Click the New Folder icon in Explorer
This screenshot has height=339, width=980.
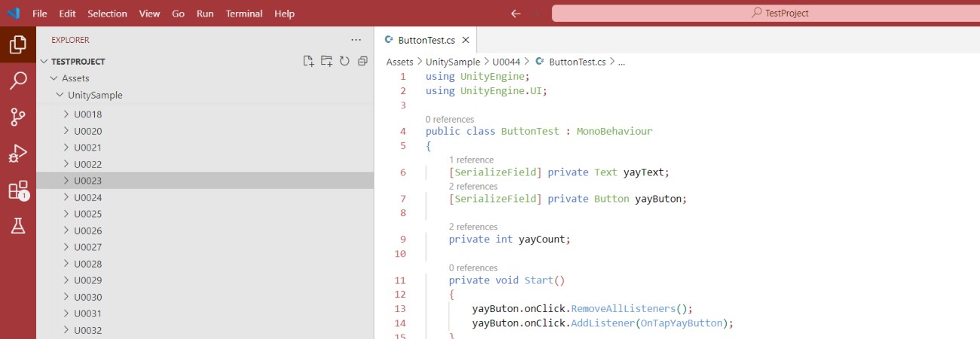pos(326,62)
